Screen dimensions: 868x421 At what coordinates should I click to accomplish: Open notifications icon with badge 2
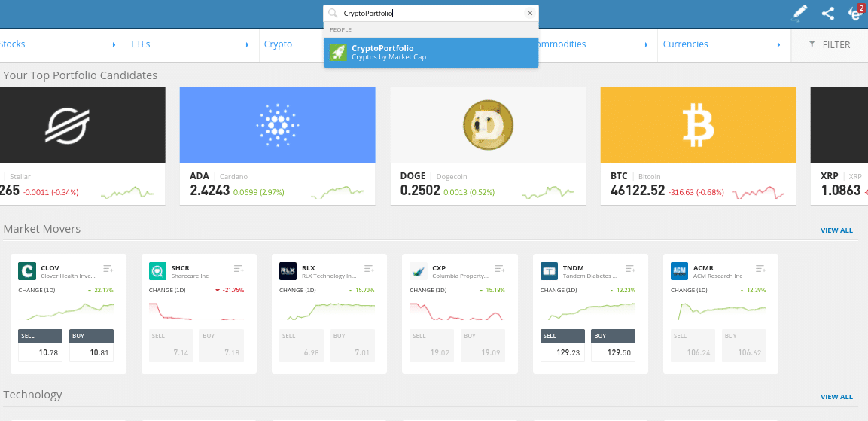click(856, 13)
